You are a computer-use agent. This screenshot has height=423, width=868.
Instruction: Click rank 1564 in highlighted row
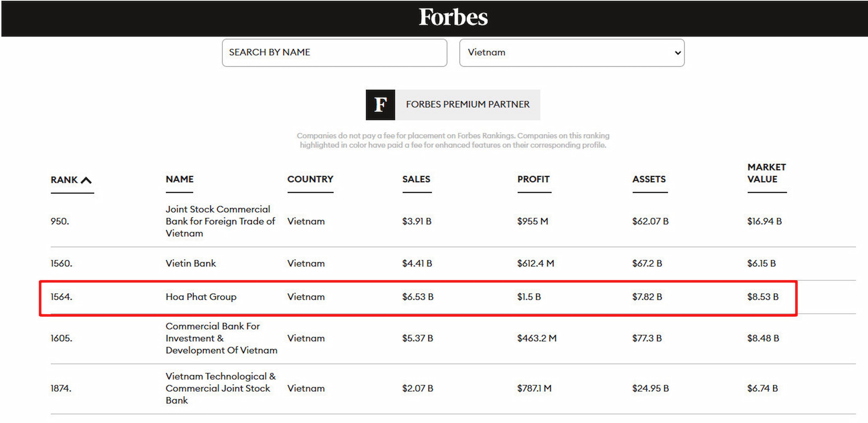61,297
